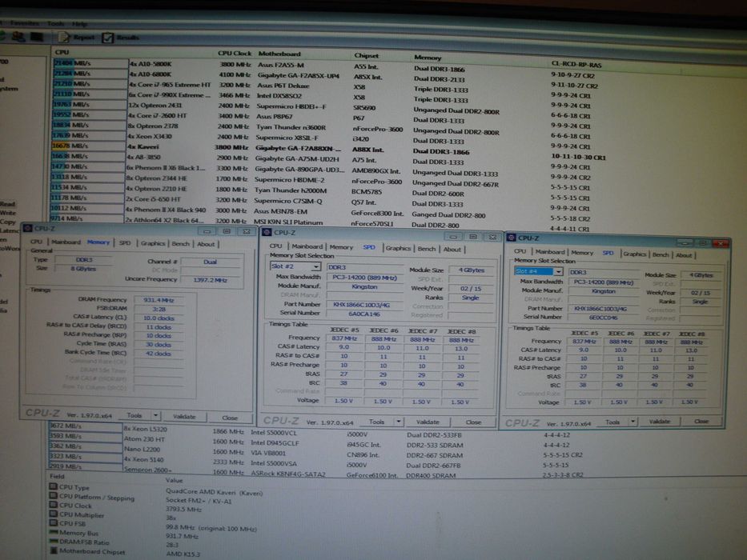This screenshot has height=560, width=747.
Task: Expand Tools arrow in Slot #2 CPU-Z window
Action: coord(398,422)
